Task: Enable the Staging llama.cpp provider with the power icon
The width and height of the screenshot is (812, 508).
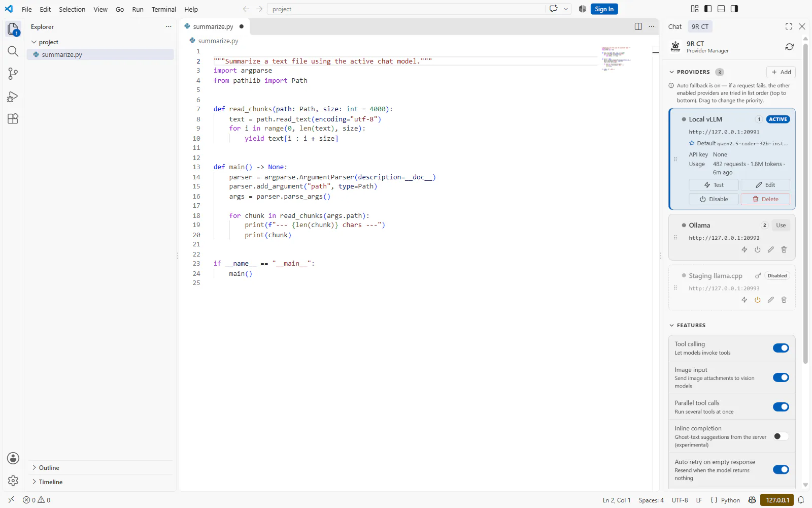Action: [758, 300]
